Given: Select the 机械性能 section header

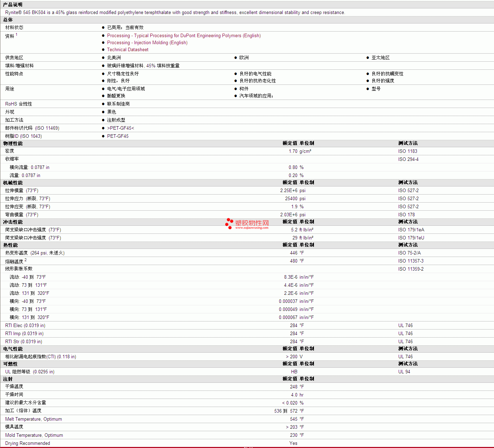Looking at the screenshot, I should [x=13, y=183].
